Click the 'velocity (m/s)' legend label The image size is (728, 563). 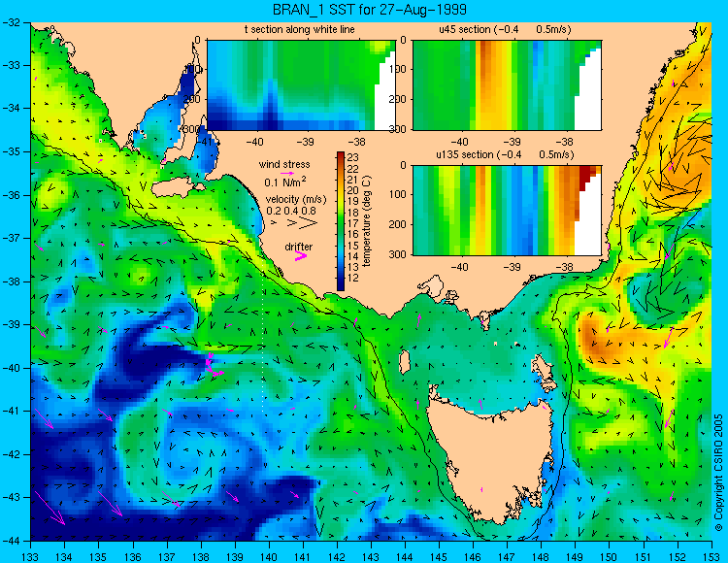click(x=296, y=200)
